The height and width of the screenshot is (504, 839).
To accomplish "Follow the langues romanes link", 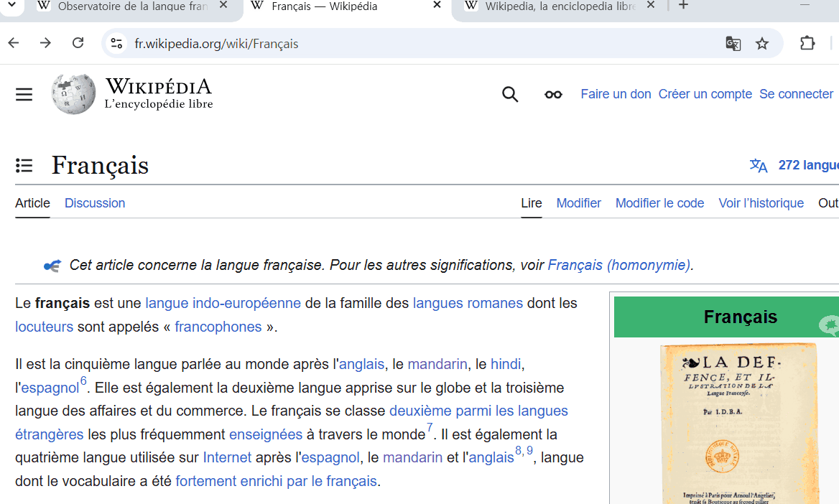I will (x=468, y=303).
